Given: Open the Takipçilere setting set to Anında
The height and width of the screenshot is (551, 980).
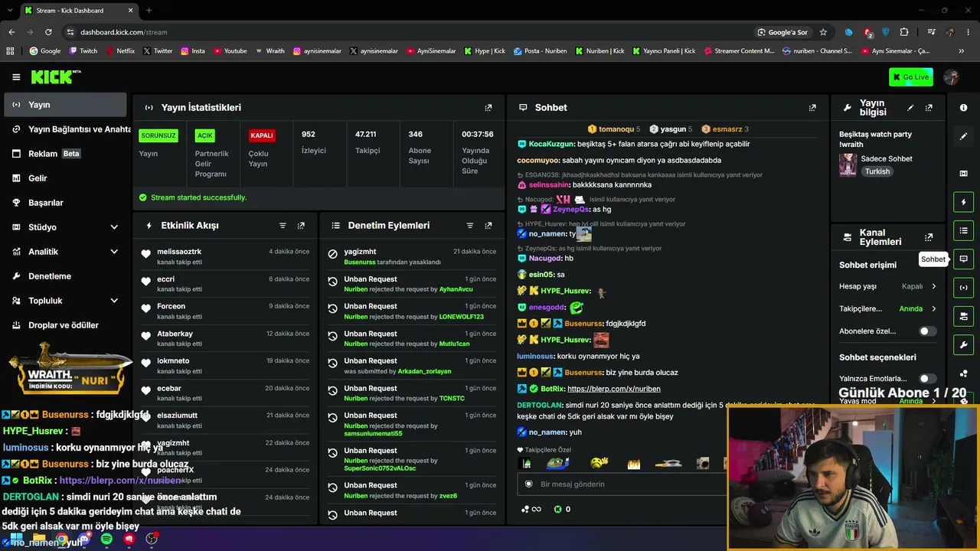Looking at the screenshot, I should [x=888, y=309].
